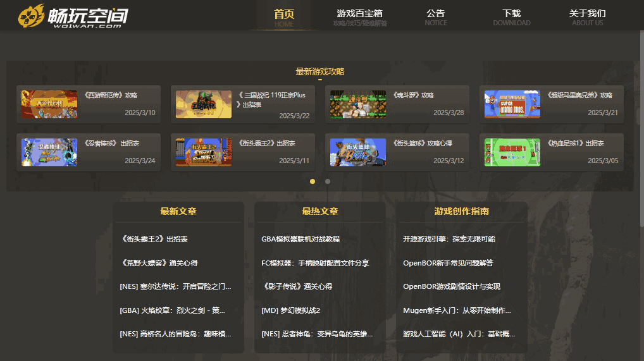The image size is (644, 361).
Task: Go to the 首页 HOME tab
Action: tap(284, 16)
